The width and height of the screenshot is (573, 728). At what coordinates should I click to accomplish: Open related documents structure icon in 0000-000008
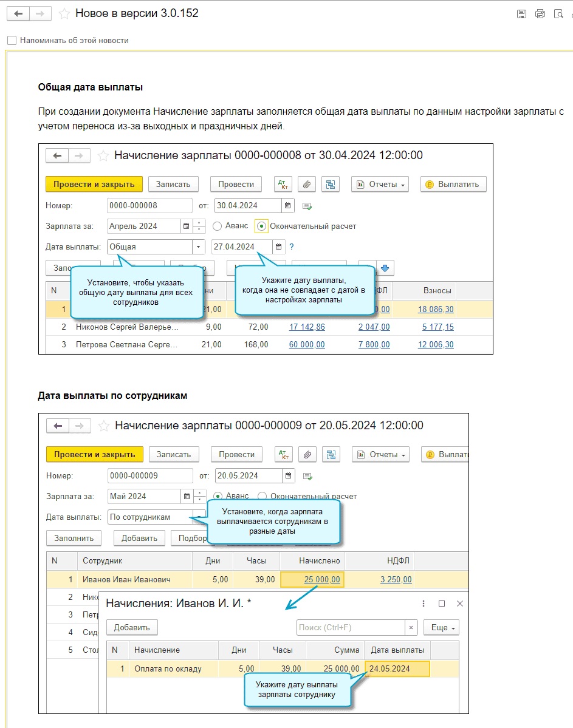[331, 185]
